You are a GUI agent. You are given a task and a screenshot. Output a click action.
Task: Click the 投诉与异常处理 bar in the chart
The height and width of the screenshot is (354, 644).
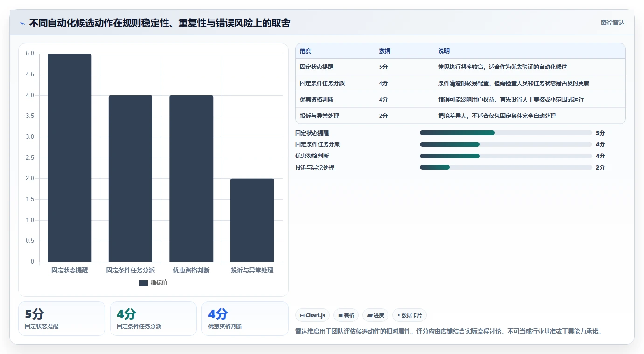tap(252, 220)
